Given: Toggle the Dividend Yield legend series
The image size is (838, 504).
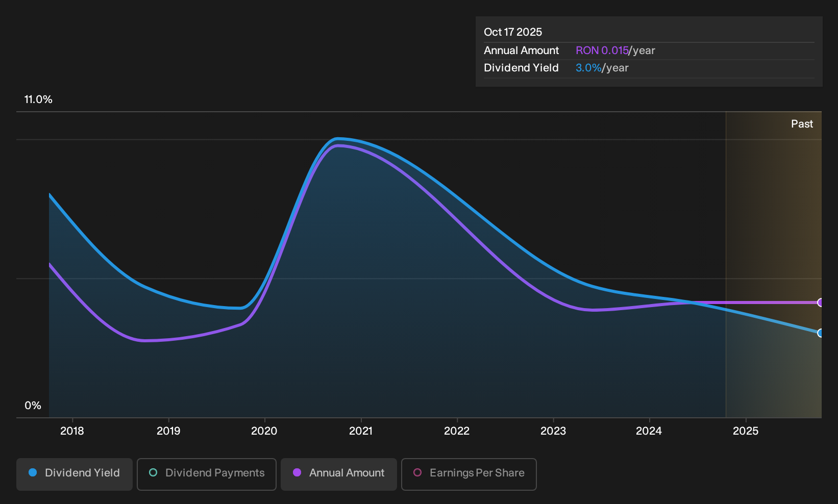Looking at the screenshot, I should click(x=75, y=474).
